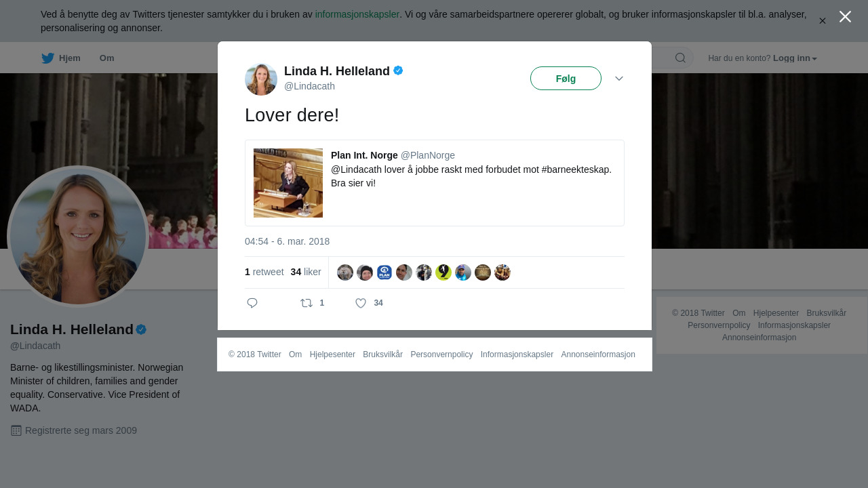Click the retweet arrows icon
This screenshot has height=488, width=868.
pos(307,303)
